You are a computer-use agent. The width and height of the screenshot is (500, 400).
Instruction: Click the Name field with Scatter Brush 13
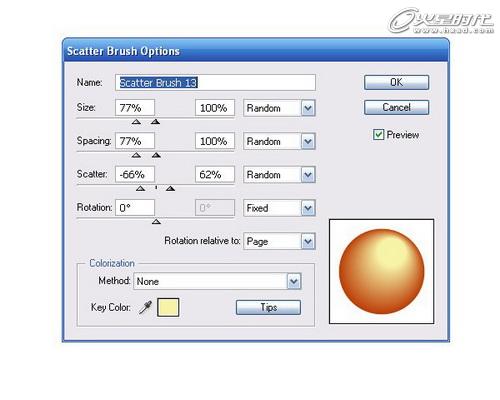pyautogui.click(x=215, y=82)
